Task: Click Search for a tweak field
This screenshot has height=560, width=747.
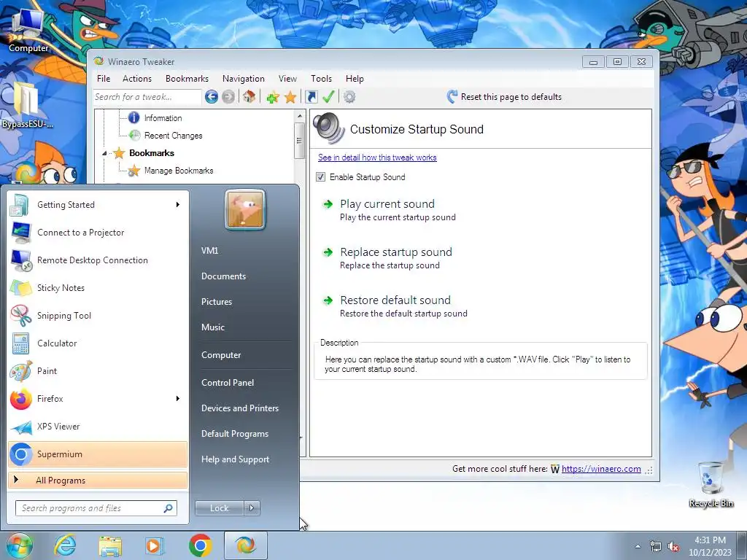Action: [147, 97]
